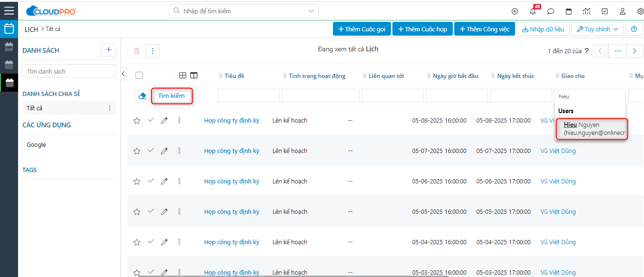Star the first Họp công ty định kỳ row
The width and height of the screenshot is (644, 277).
click(137, 121)
